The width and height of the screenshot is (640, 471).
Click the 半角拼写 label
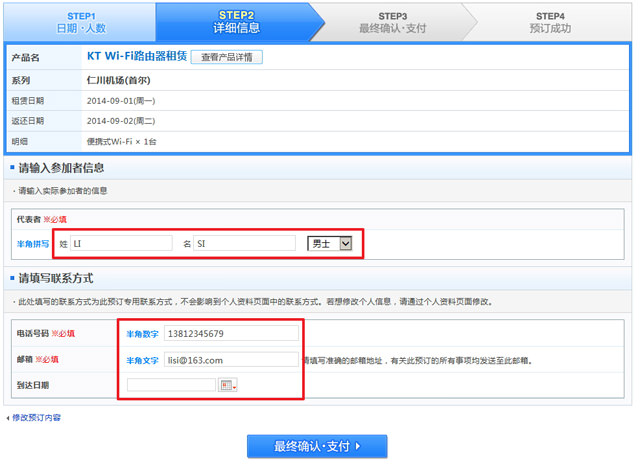pyautogui.click(x=33, y=244)
